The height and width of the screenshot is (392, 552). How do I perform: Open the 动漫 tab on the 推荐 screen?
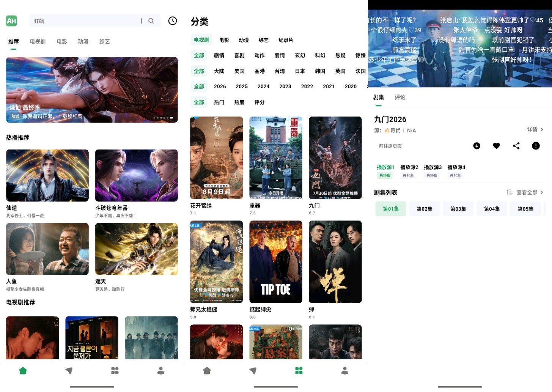[x=83, y=42]
